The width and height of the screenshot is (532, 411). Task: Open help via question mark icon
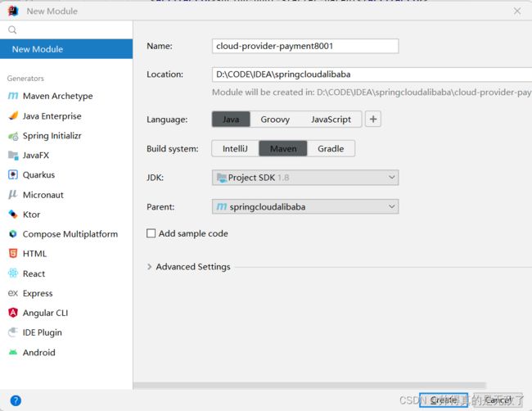point(16,400)
